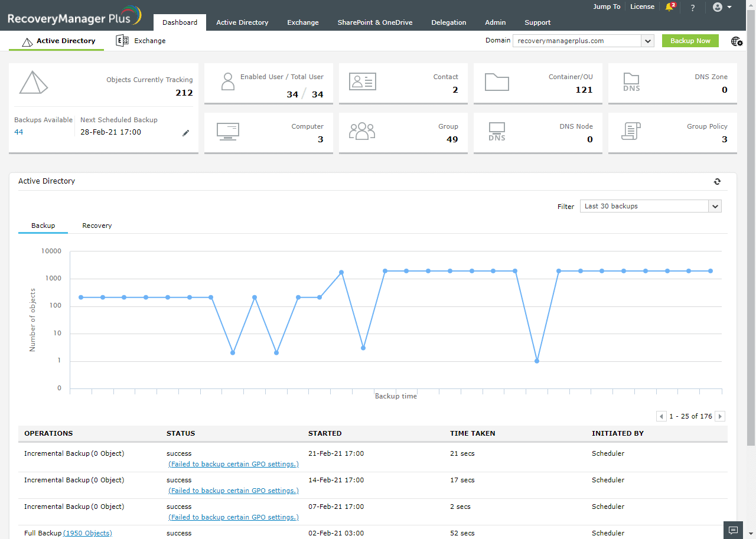The height and width of the screenshot is (539, 756).
Task: Click the Container/OU folder icon
Action: pos(497,81)
